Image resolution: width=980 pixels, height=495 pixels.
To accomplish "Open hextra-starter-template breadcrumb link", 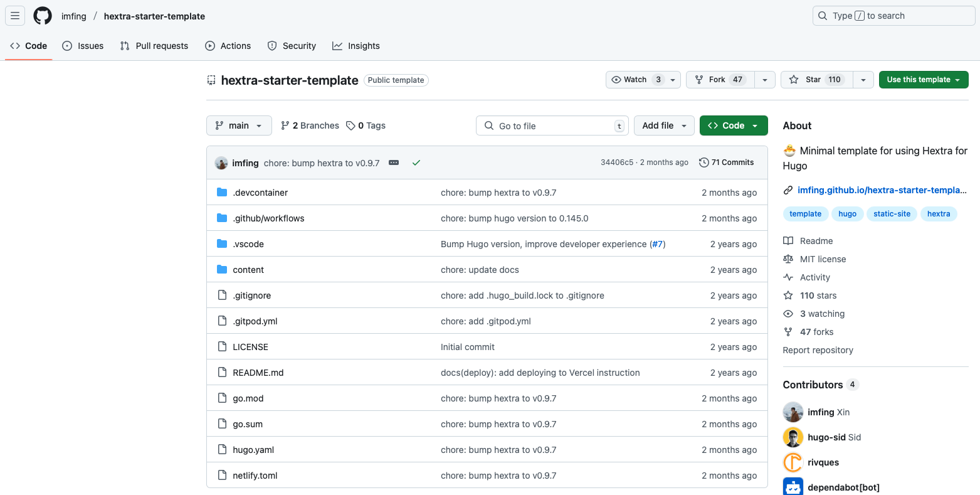I will tap(154, 16).
